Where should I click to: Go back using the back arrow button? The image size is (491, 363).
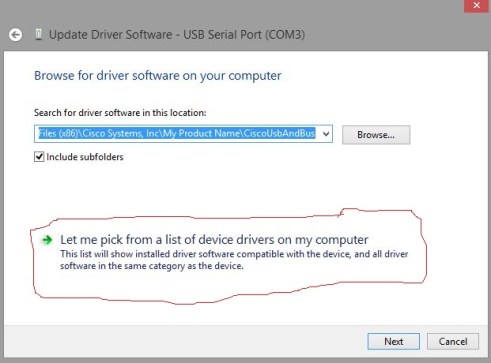[x=15, y=35]
